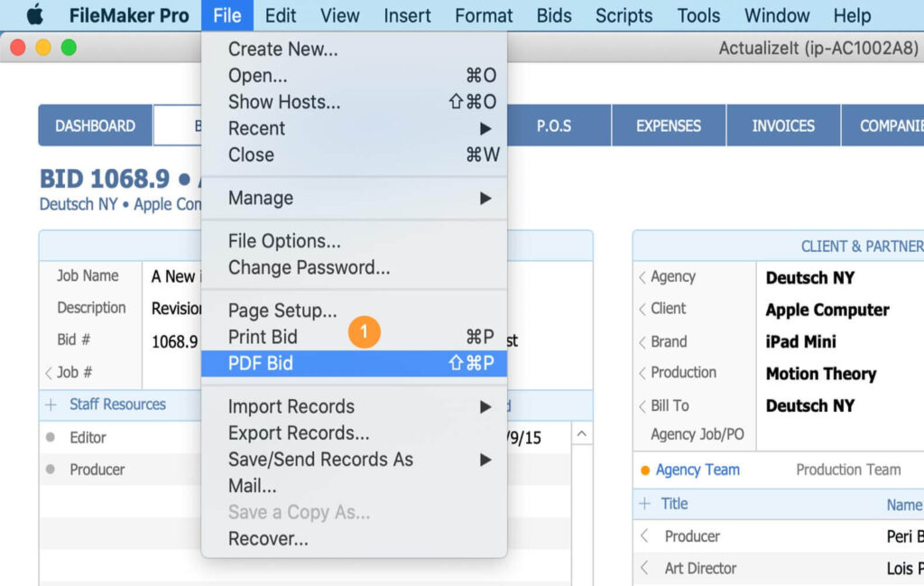The image size is (924, 586).
Task: Click the iPad Mini brand field
Action: pyautogui.click(x=801, y=342)
